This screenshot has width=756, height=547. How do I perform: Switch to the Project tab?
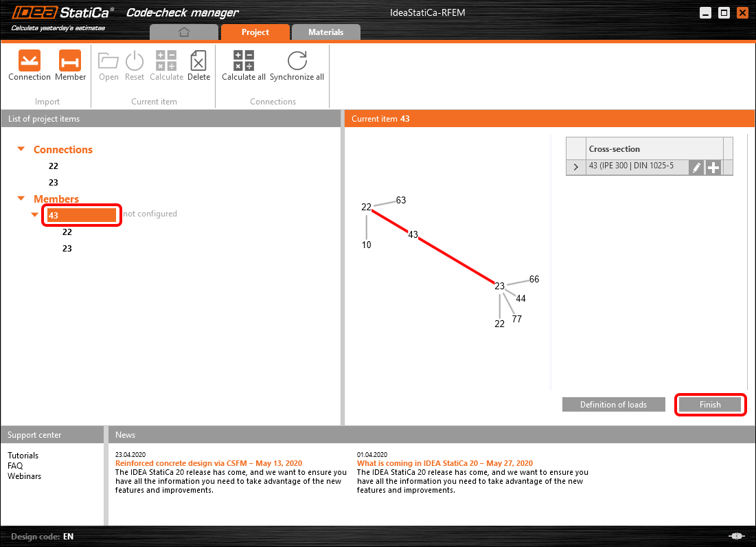pyautogui.click(x=255, y=32)
